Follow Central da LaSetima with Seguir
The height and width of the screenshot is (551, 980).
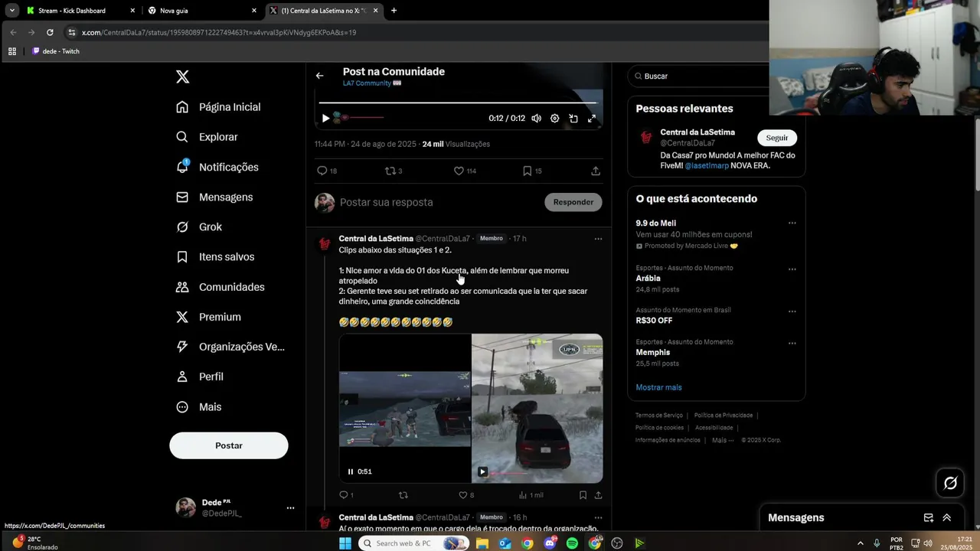point(777,138)
